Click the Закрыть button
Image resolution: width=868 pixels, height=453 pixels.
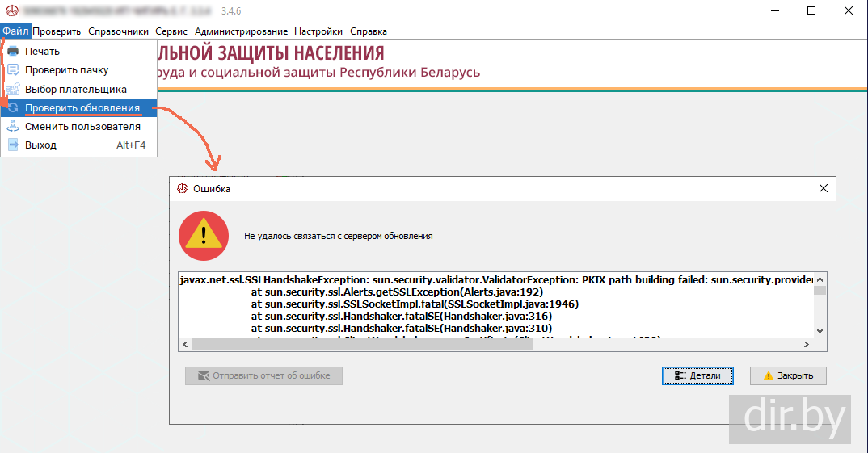pos(788,375)
